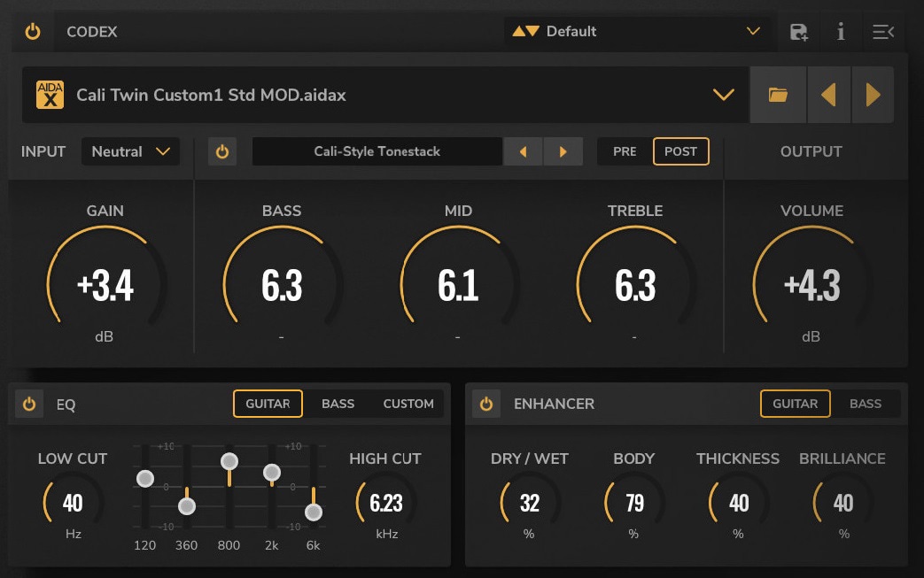Select next tonestack type arrow
Screen dimensions: 924x578
563,151
